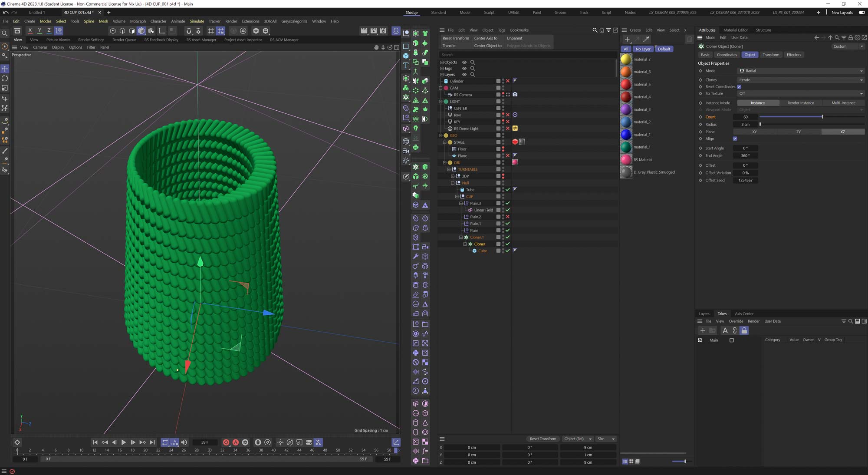Open the object manager search icon

595,30
